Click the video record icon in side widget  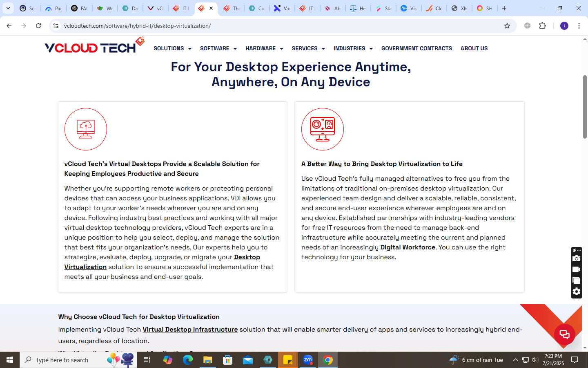click(576, 269)
